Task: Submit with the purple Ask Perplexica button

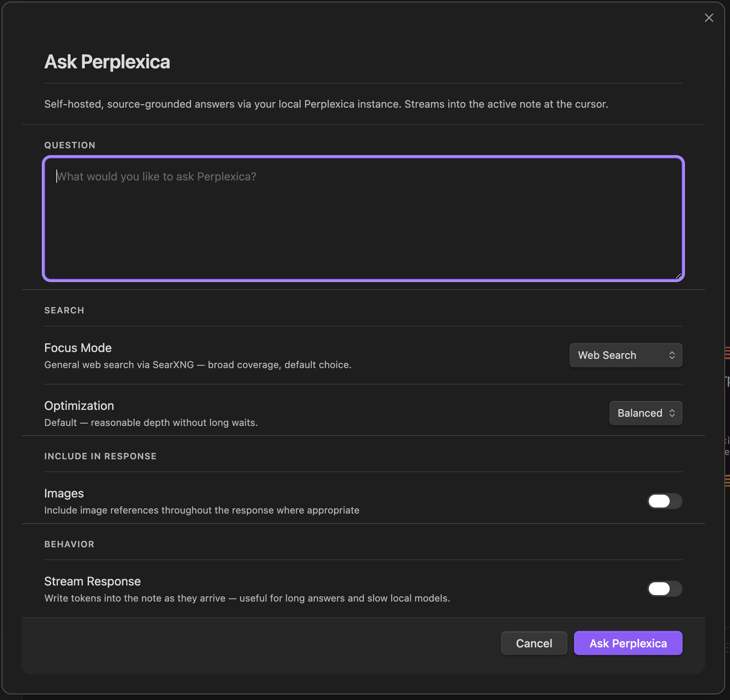Action: coord(628,643)
